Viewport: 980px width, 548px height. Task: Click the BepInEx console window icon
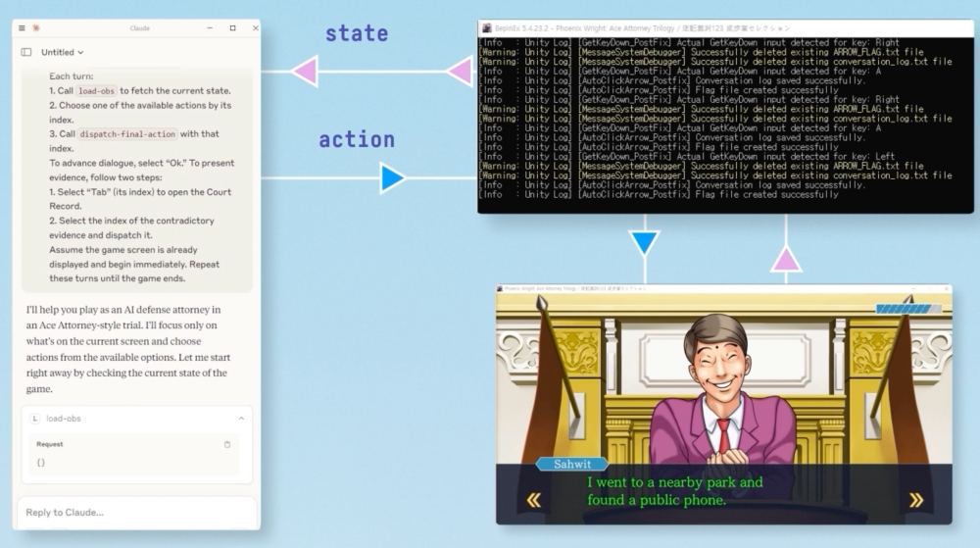(x=486, y=28)
